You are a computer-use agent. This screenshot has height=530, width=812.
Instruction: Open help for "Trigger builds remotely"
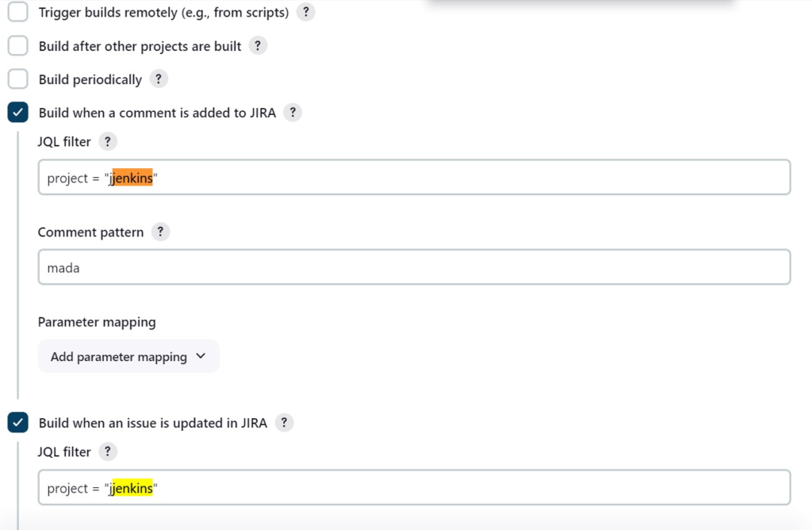pos(305,11)
